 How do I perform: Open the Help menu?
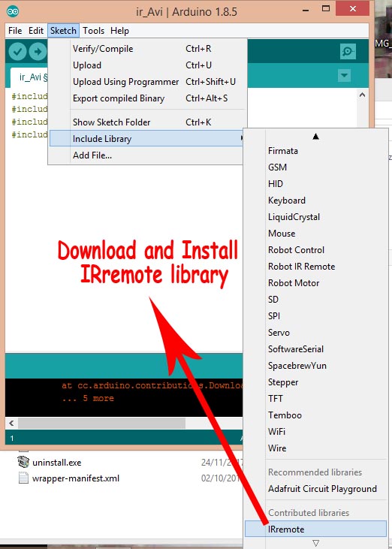tap(119, 31)
